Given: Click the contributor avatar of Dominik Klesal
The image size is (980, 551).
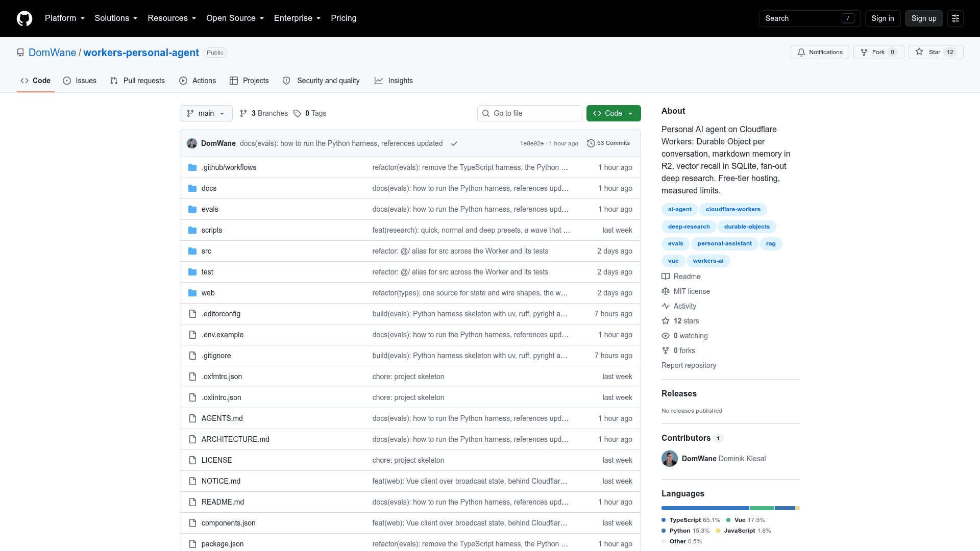Looking at the screenshot, I should tap(670, 459).
